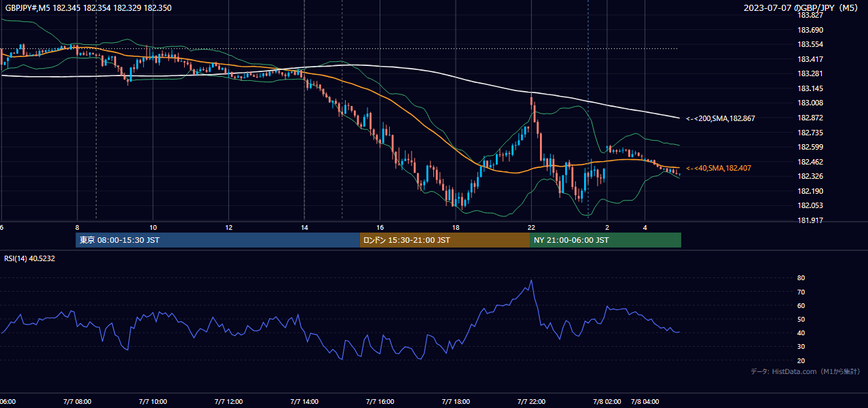Image resolution: width=868 pixels, height=408 pixels.
Task: Click the 7/7 08:00 bottom time label
Action: pyautogui.click(x=76, y=402)
